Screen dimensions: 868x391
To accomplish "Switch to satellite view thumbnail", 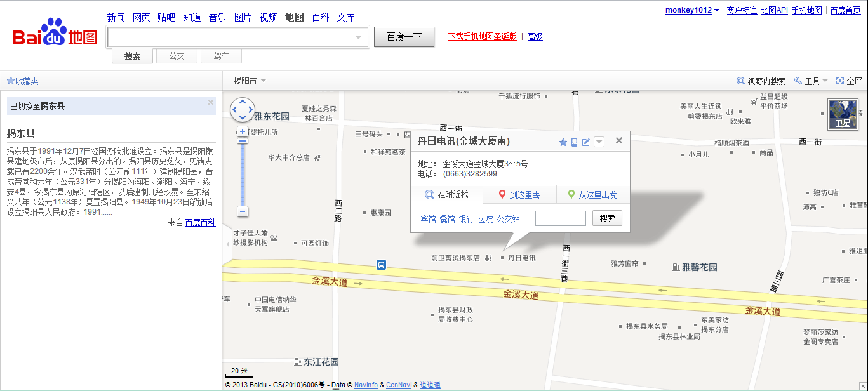I will point(842,114).
